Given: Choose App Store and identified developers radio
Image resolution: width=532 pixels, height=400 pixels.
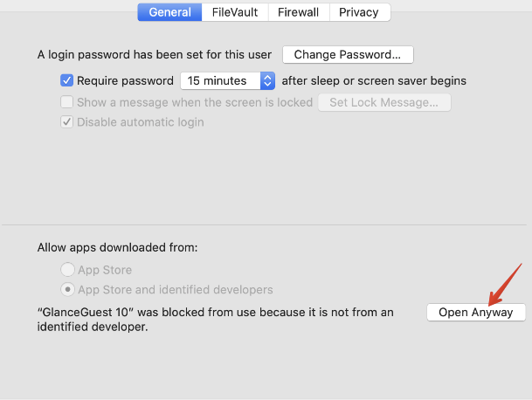Looking at the screenshot, I should point(66,289).
